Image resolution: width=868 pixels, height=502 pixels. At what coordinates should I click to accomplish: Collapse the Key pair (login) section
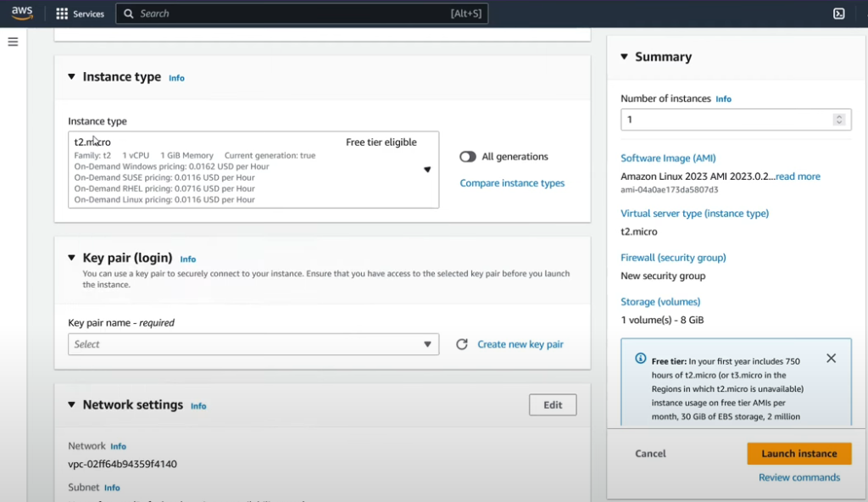click(x=71, y=258)
